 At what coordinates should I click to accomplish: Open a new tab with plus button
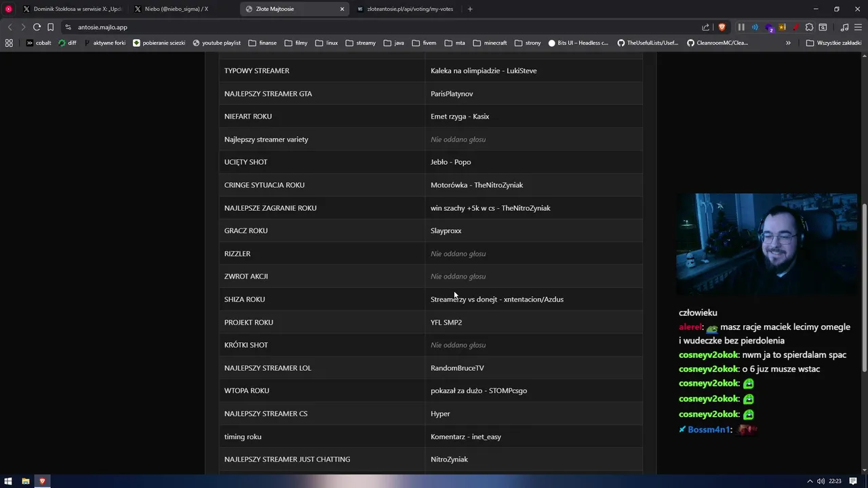pos(470,9)
